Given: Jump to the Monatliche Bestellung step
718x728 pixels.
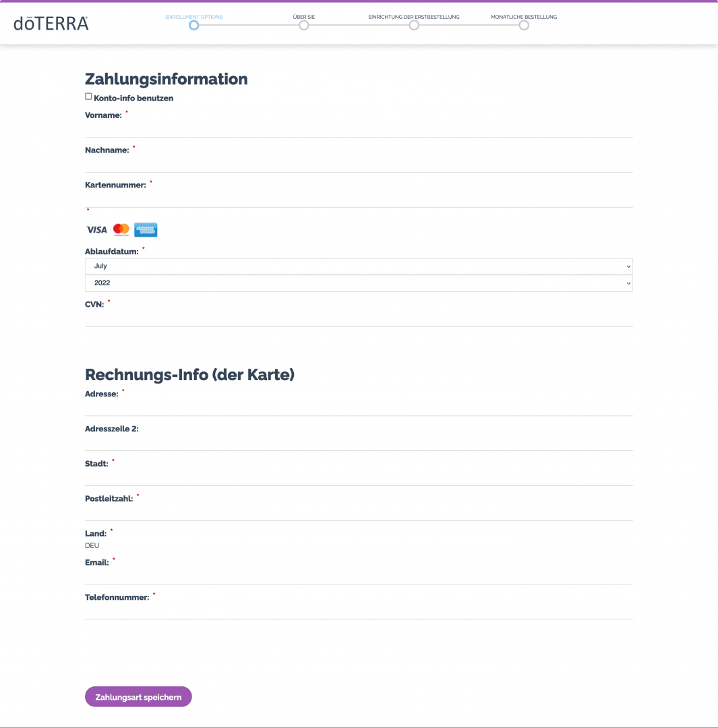Looking at the screenshot, I should pyautogui.click(x=524, y=26).
